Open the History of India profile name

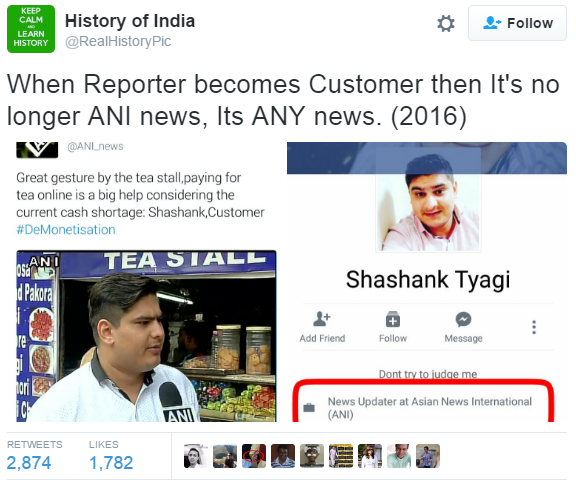click(x=130, y=21)
